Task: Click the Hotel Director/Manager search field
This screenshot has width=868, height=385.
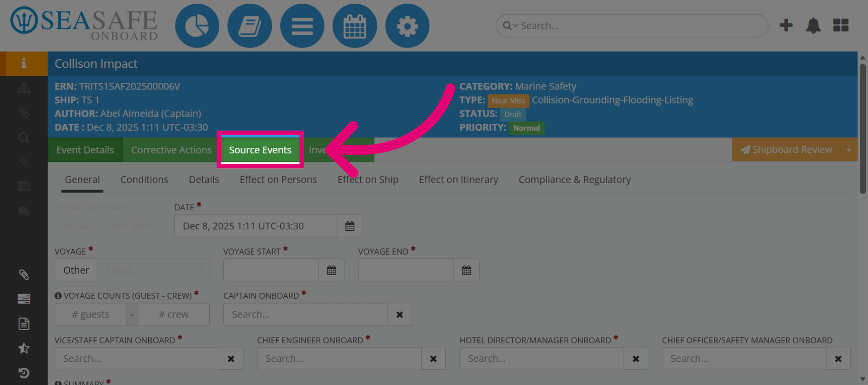Action: pos(542,359)
